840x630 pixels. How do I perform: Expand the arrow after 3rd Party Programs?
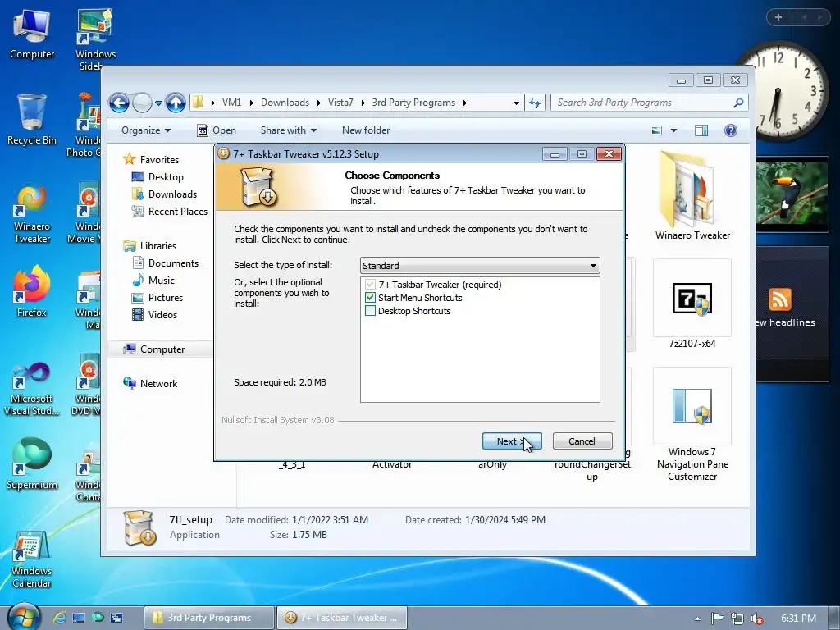(x=464, y=103)
